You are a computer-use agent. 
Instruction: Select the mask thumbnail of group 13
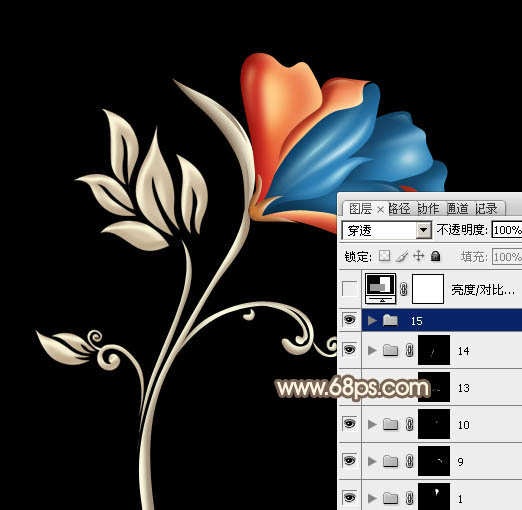434,387
